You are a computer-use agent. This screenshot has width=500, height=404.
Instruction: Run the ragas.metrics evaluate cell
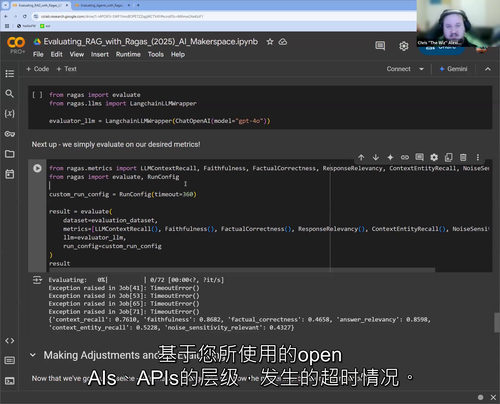(x=37, y=168)
